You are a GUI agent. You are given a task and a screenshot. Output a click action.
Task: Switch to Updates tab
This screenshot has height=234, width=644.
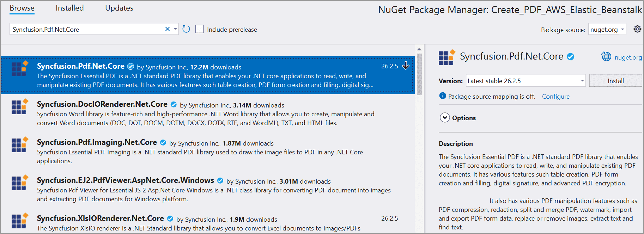pyautogui.click(x=119, y=8)
